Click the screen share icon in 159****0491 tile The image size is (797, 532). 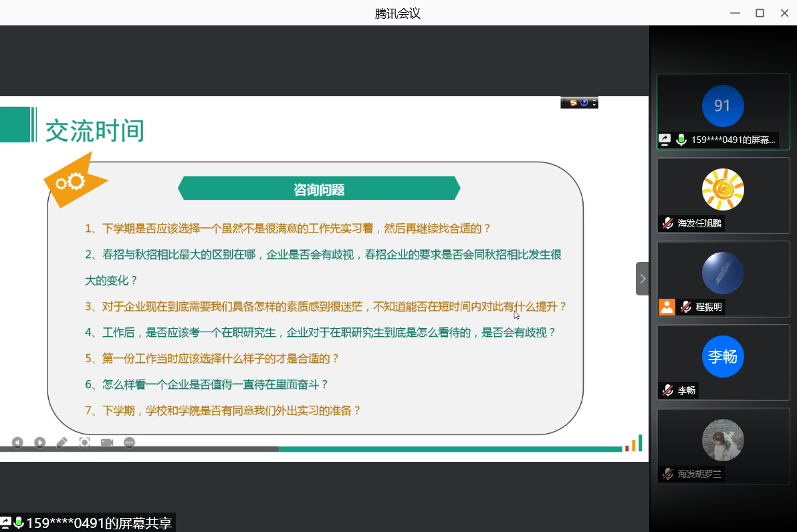pyautogui.click(x=665, y=140)
